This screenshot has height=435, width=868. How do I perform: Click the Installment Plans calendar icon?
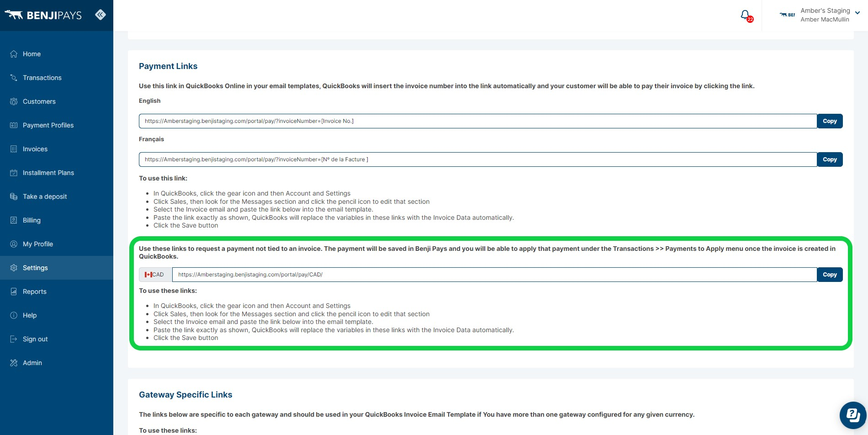coord(14,173)
